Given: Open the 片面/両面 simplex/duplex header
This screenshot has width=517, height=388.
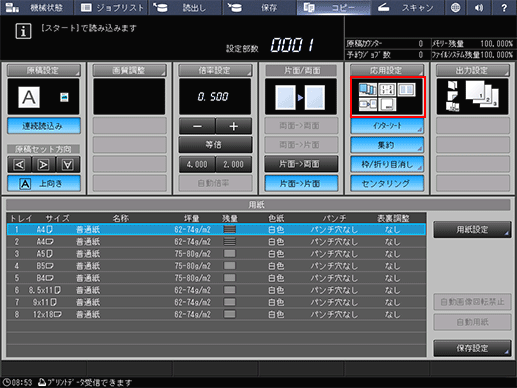Looking at the screenshot, I should 301,70.
